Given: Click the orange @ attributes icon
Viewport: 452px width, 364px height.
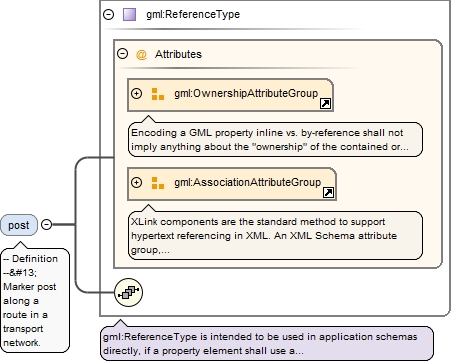Looking at the screenshot, I should 141,54.
